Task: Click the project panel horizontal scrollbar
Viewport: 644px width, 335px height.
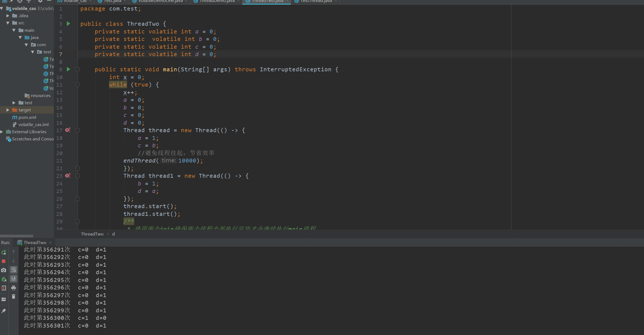Action: point(17,236)
